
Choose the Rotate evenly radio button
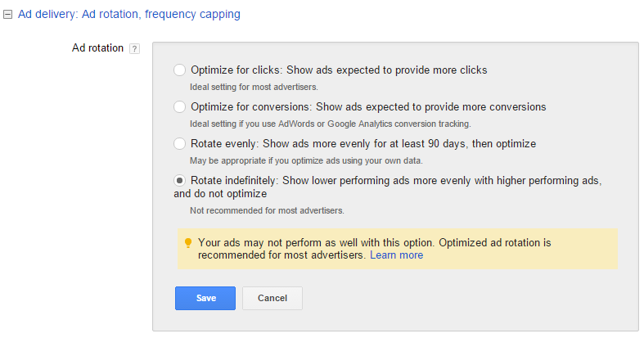pyautogui.click(x=179, y=144)
